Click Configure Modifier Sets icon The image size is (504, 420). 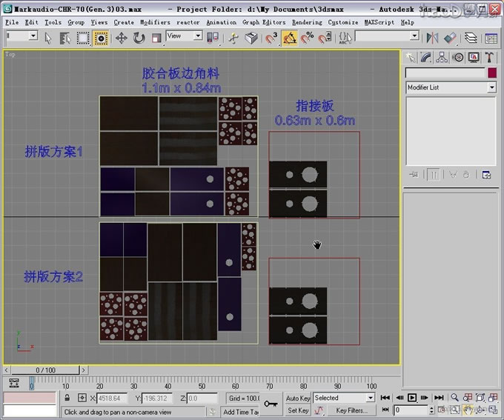pos(487,175)
